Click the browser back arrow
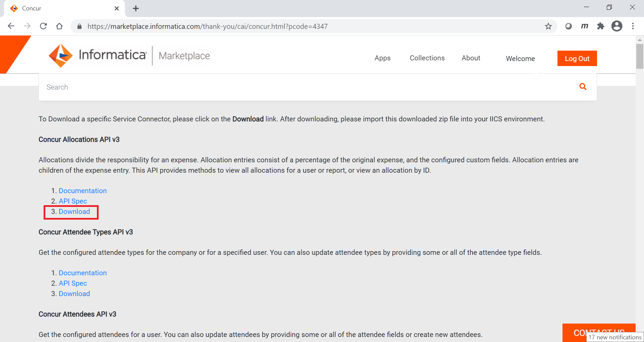This screenshot has height=342, width=644. pyautogui.click(x=11, y=26)
